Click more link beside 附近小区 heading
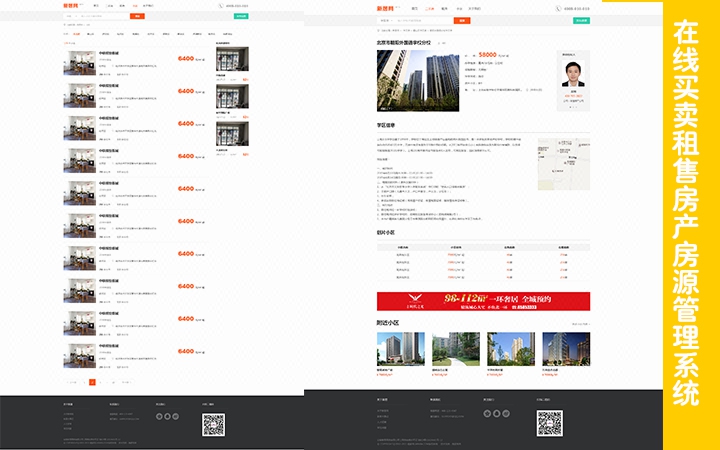This screenshot has height=450, width=720. click(581, 324)
